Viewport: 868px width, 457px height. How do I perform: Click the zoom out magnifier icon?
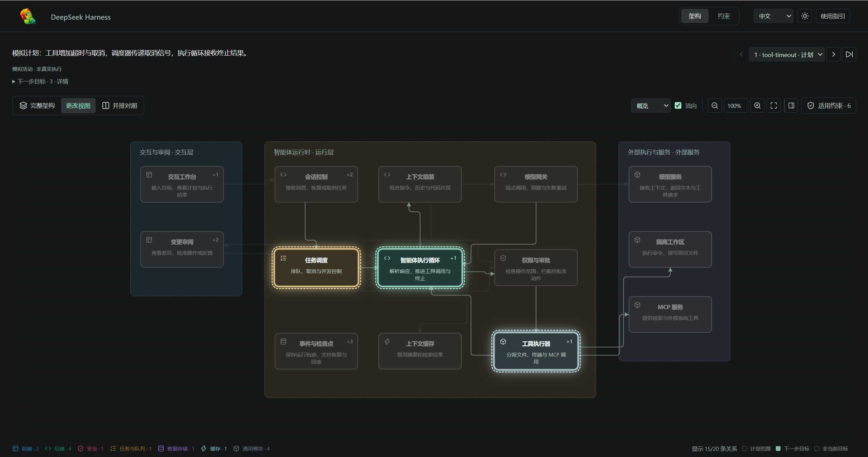(x=714, y=106)
